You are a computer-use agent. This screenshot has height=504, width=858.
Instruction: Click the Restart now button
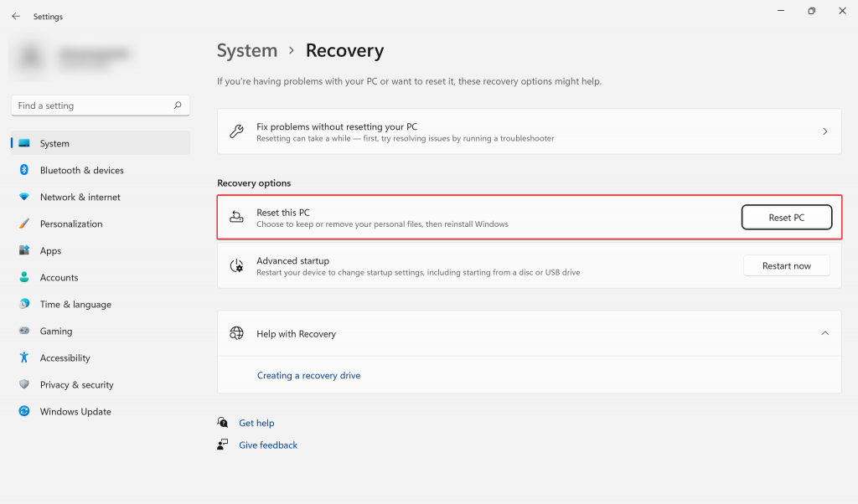tap(786, 265)
